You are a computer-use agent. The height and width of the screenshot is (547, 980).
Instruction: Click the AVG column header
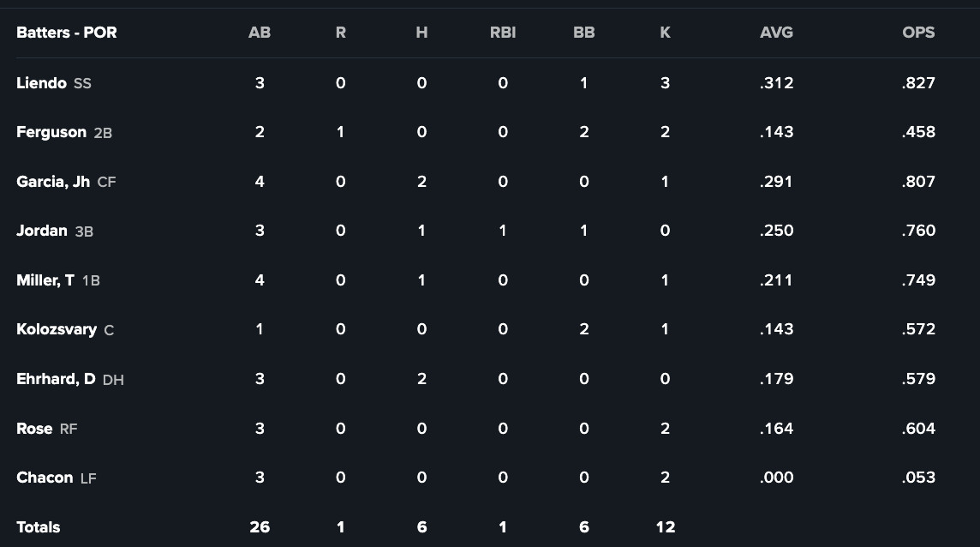point(776,33)
